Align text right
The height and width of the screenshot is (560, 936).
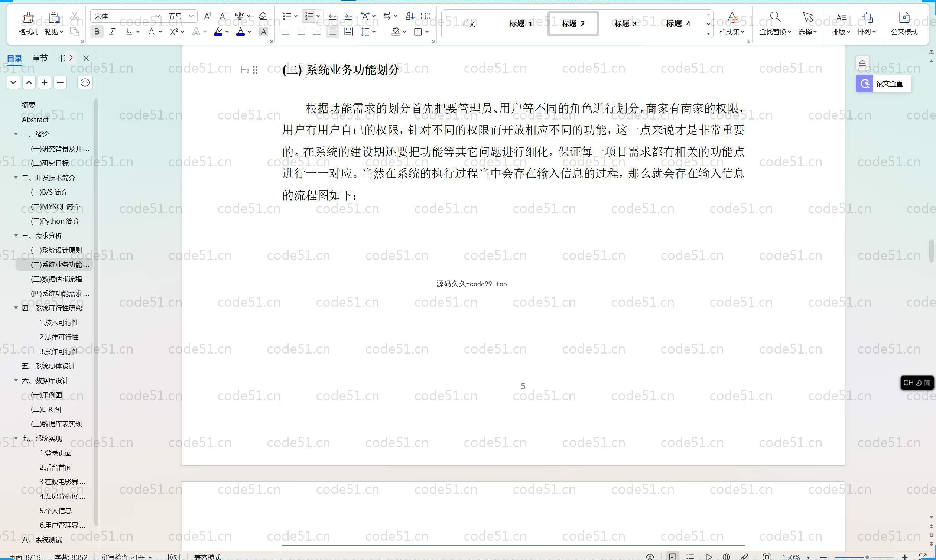point(317,32)
